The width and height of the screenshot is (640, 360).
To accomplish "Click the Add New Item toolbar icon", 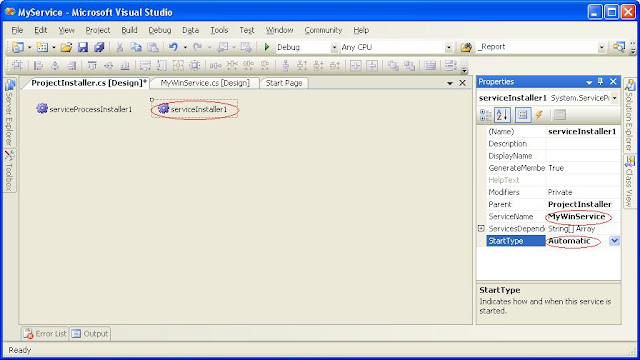I will (x=42, y=47).
